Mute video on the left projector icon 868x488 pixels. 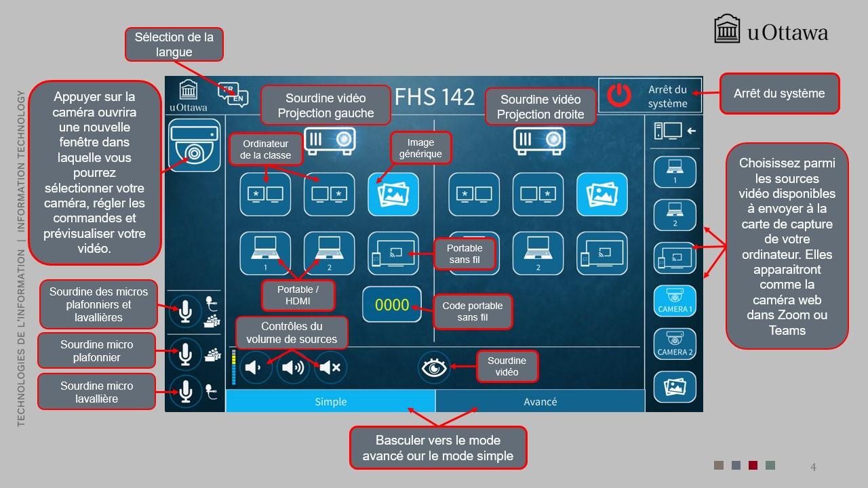[329, 140]
